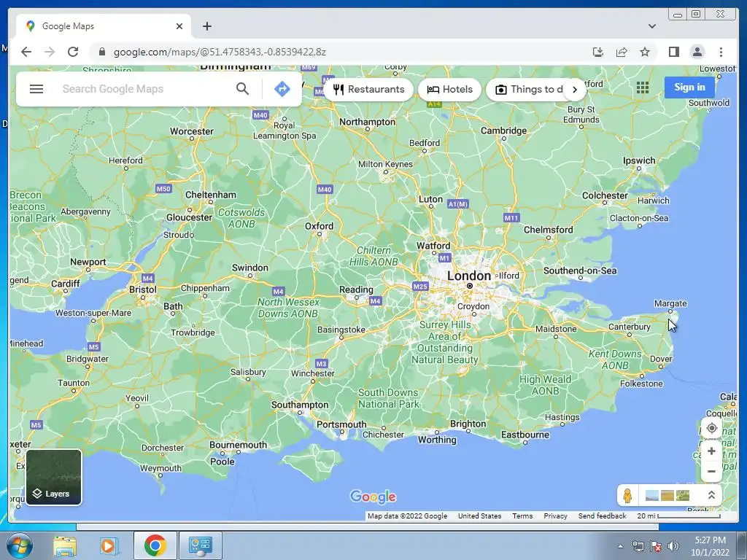
Task: Select the Street View pegman
Action: (627, 496)
